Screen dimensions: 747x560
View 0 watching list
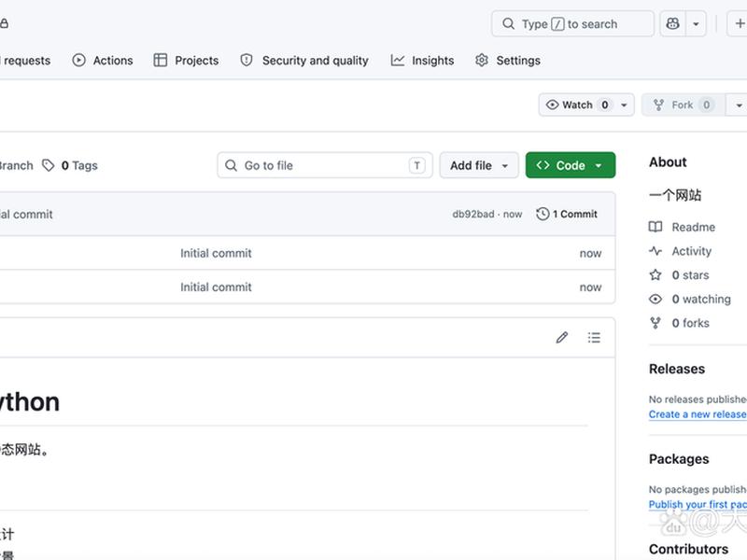pos(701,299)
